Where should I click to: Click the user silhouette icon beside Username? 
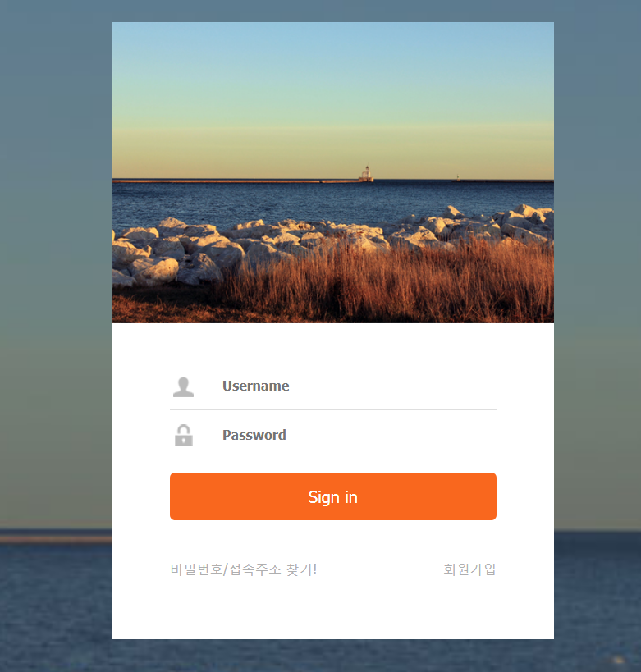pyautogui.click(x=183, y=387)
